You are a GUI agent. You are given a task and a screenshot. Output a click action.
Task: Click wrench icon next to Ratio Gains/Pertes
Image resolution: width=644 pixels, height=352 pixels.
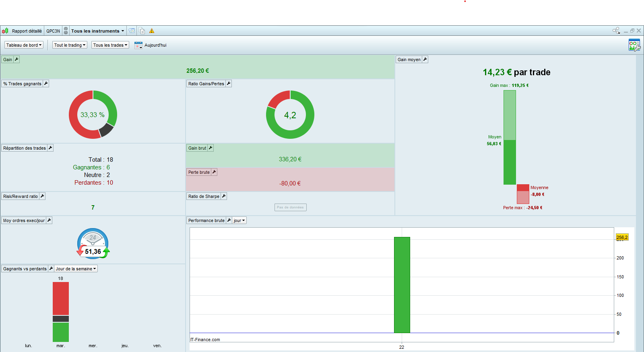229,84
